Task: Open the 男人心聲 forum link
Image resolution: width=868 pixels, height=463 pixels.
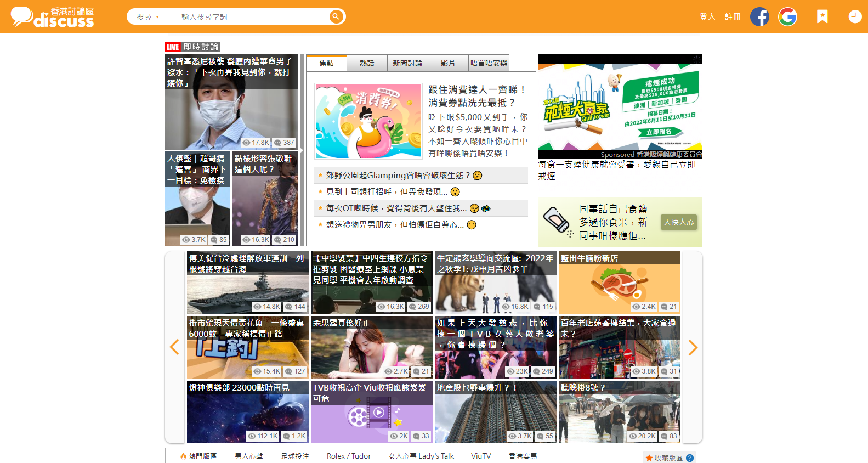Action: pos(249,456)
